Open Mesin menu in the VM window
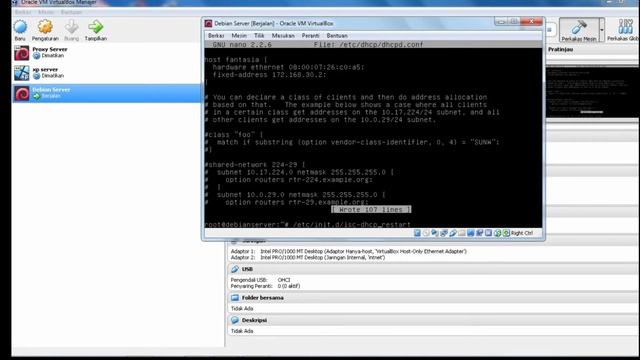This screenshot has width=640, height=360. tap(239, 36)
